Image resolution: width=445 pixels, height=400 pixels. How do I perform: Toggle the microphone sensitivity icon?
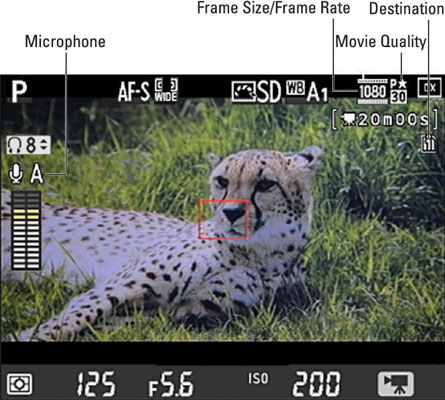(16, 174)
